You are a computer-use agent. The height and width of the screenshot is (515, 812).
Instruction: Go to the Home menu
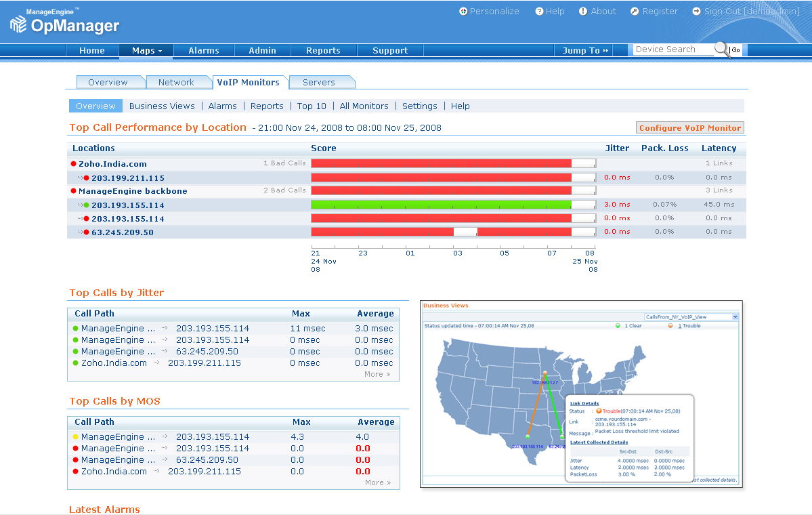[x=92, y=50]
